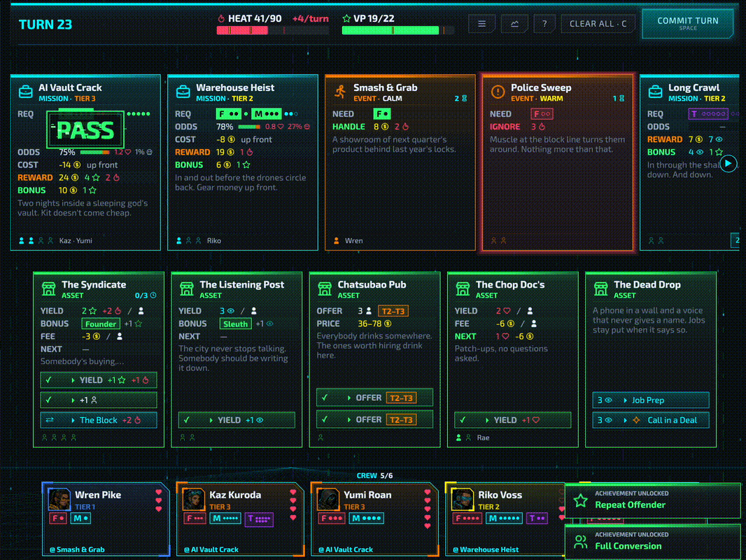The width and height of the screenshot is (746, 560).
Task: Click the people icon on Full Conversion achievement
Action: click(x=580, y=542)
